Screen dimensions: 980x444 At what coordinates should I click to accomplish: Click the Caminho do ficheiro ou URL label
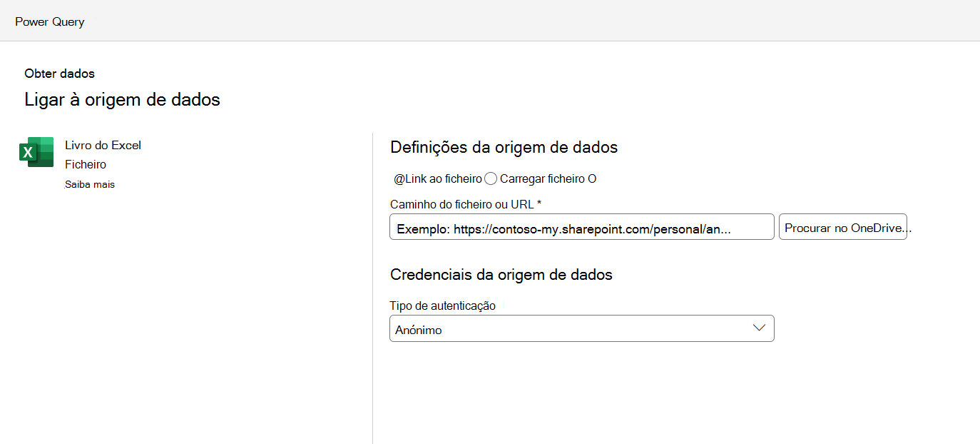point(465,204)
